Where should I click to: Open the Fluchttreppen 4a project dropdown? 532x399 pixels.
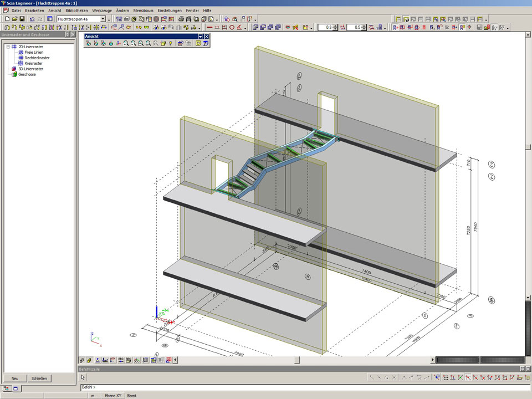[x=103, y=19]
